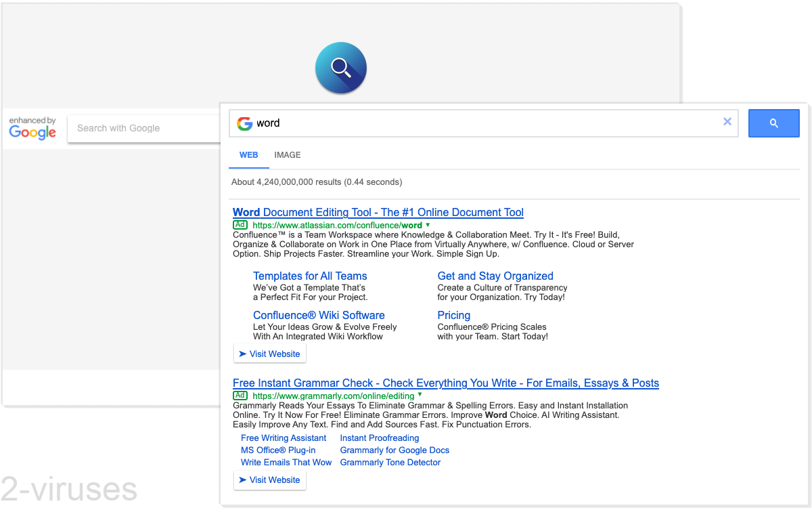Click the 'Templates for All Teams' sitelink
Screen dimensions: 812x508
pyautogui.click(x=310, y=276)
